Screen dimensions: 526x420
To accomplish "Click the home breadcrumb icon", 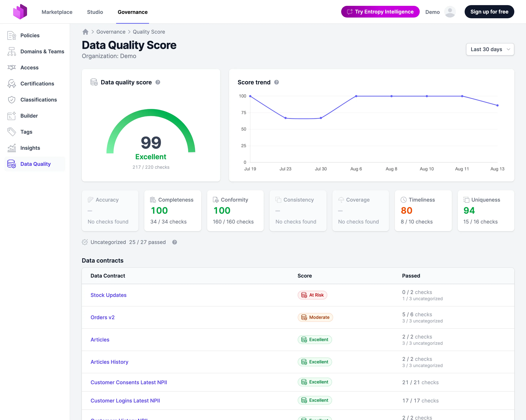I will 85,32.
